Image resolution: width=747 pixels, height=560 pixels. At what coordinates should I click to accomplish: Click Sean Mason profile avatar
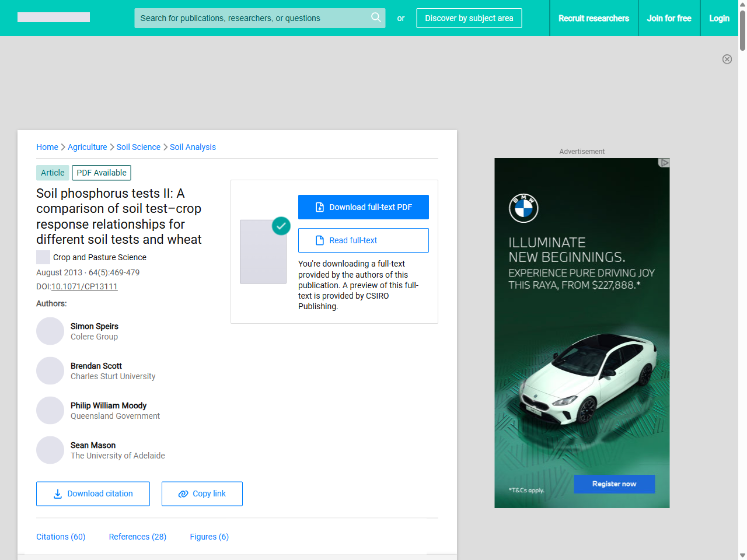pos(50,450)
